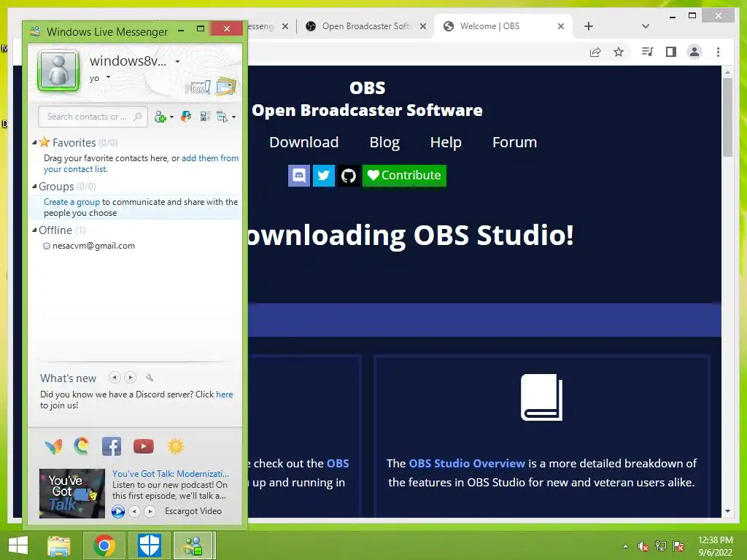Click the magnifier search icon in Messenger
The width and height of the screenshot is (747, 560).
point(138,117)
